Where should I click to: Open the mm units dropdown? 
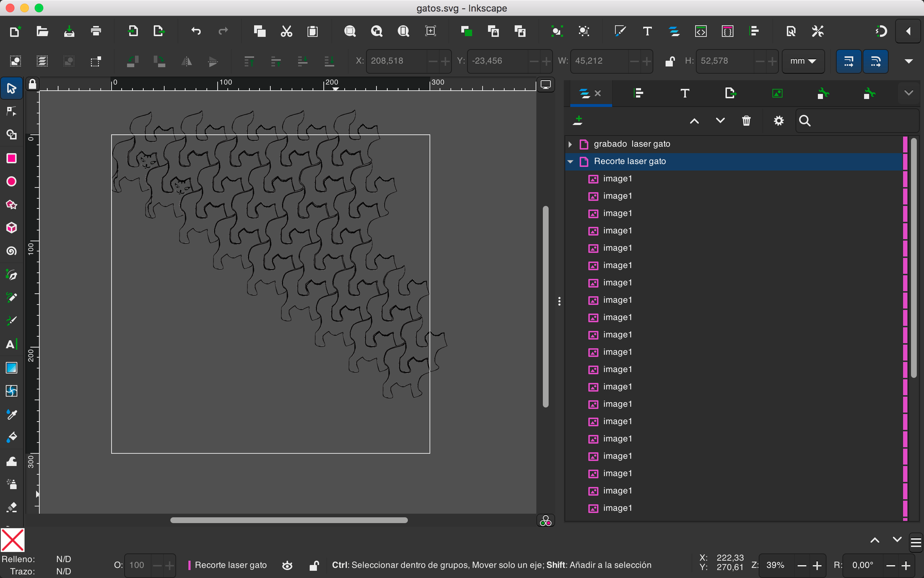(x=803, y=61)
